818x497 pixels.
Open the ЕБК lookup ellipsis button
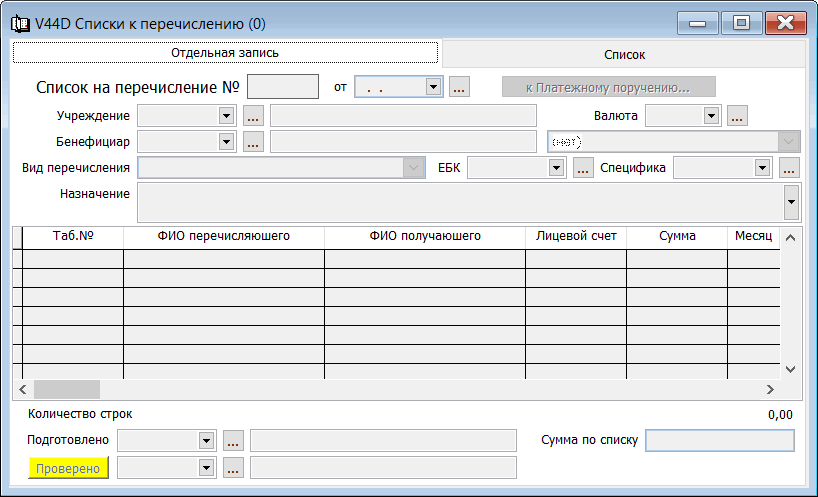584,168
